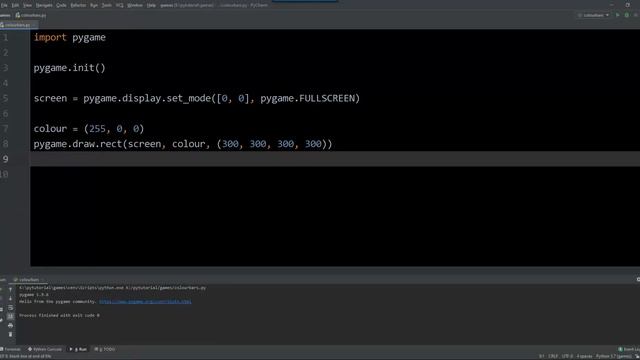Open the Window menu
This screenshot has width=640, height=360.
[135, 5]
